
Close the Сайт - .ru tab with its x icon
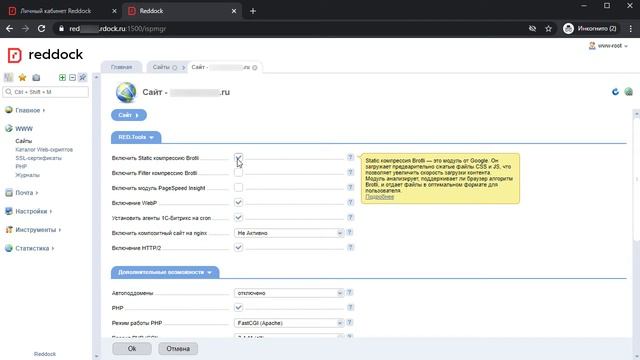tap(255, 68)
